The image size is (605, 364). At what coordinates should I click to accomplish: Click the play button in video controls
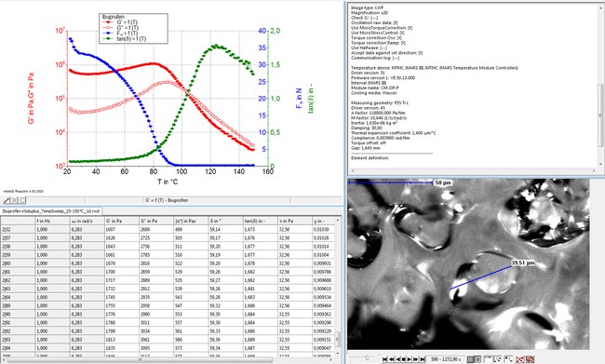click(x=409, y=359)
